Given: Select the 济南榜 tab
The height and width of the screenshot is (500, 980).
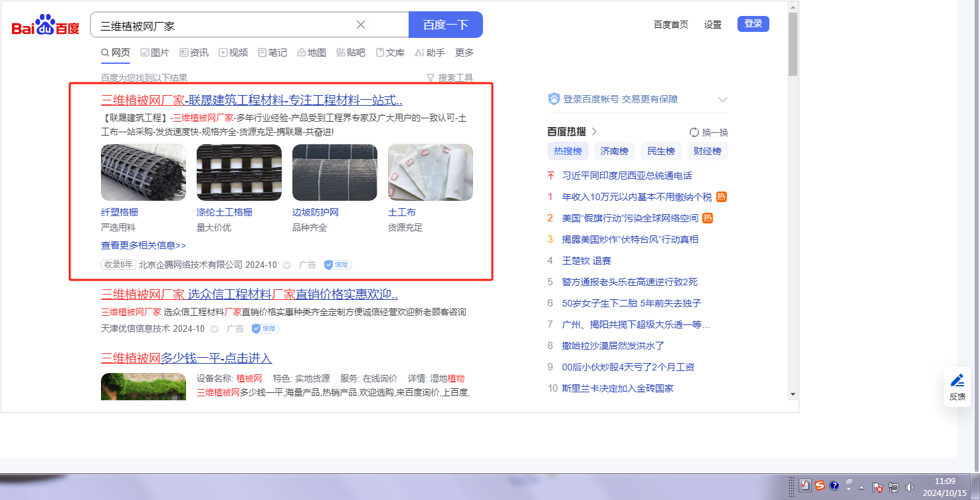Looking at the screenshot, I should (615, 151).
